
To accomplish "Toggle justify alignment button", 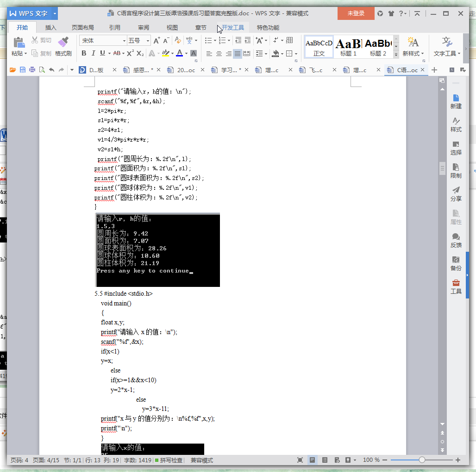I will 238,54.
